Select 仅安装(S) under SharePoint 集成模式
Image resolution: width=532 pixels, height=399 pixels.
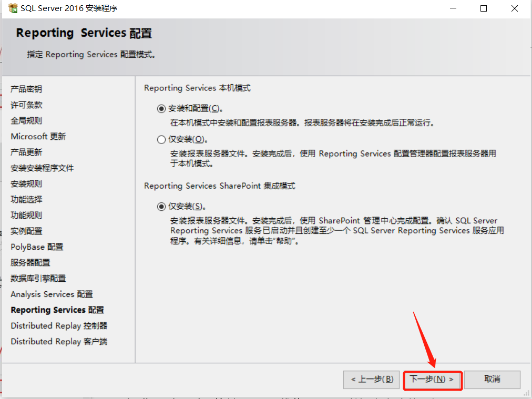point(161,206)
